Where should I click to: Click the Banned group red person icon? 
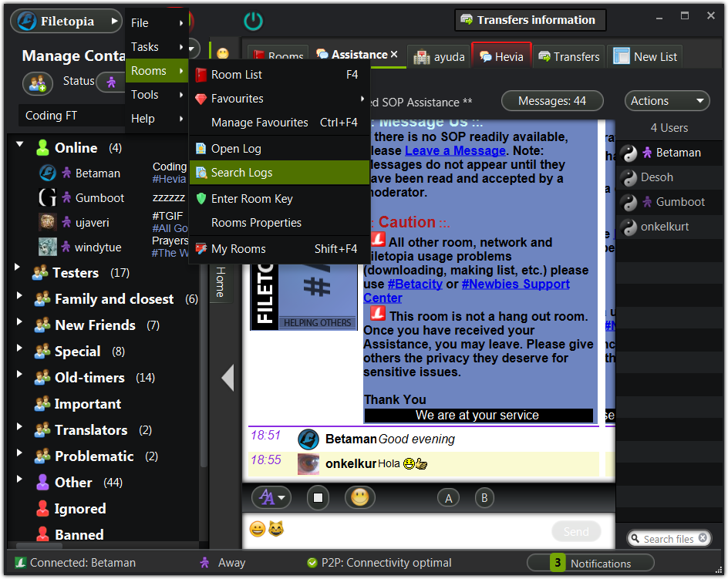[42, 534]
